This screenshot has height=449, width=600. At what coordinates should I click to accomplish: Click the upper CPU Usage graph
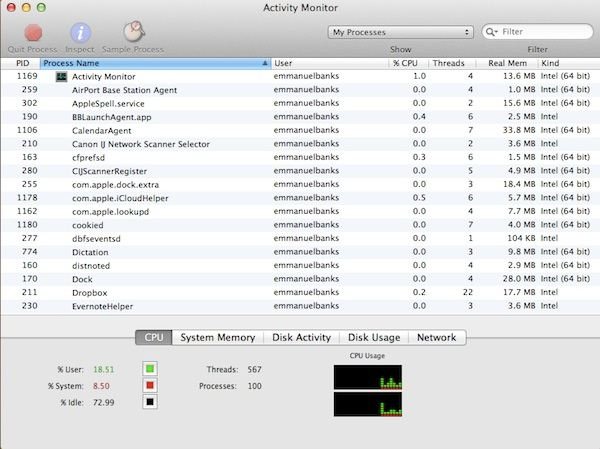tap(368, 377)
